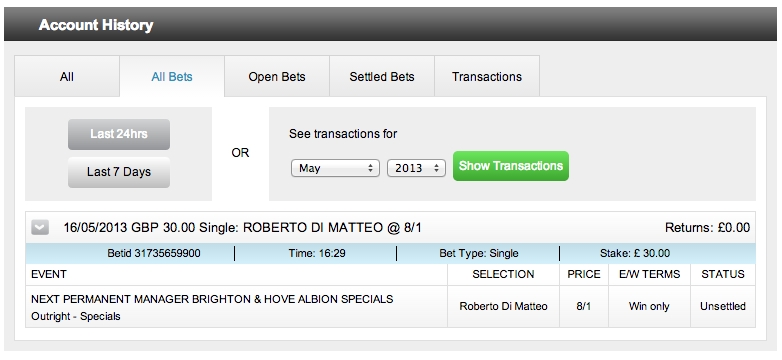Go to the Settled Bets tab
782x360 pixels.
382,76
